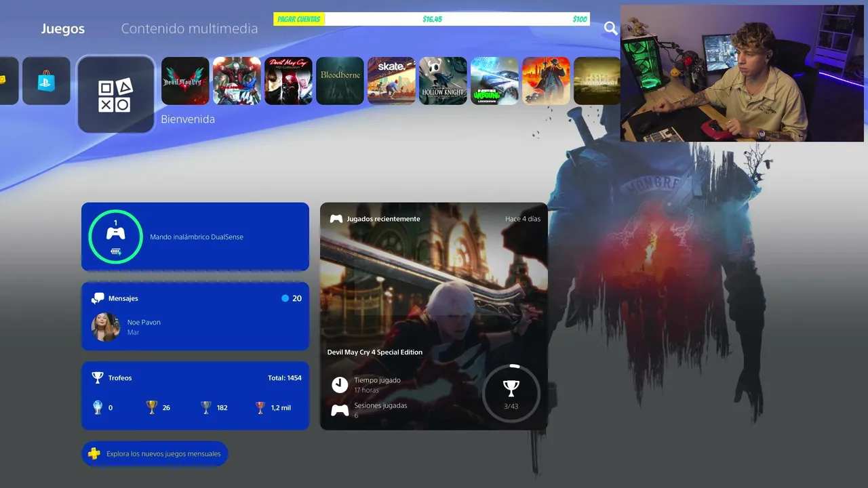This screenshot has height=488, width=868.
Task: Open the Devil May Cry HD Collection tile
Action: pyautogui.click(x=288, y=81)
